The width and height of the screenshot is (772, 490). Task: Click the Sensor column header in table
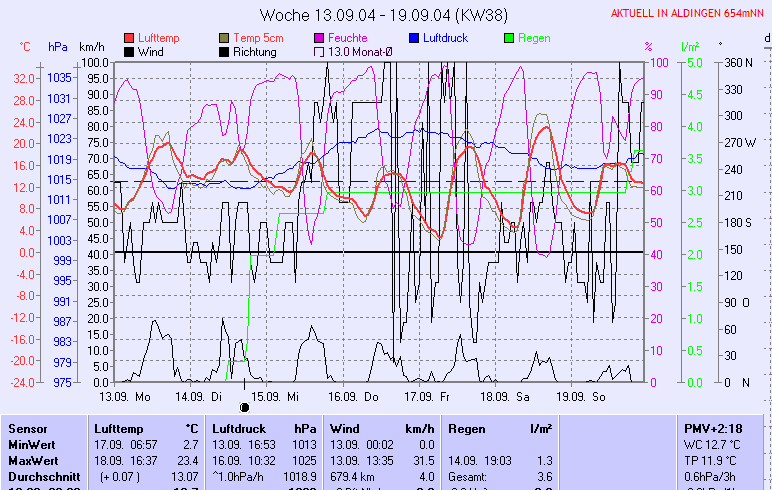point(27,428)
